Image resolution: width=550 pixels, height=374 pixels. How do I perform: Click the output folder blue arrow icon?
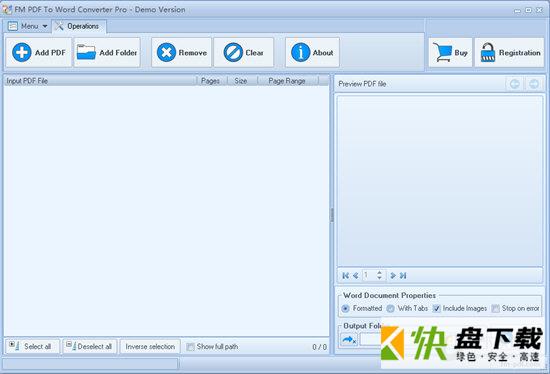349,340
